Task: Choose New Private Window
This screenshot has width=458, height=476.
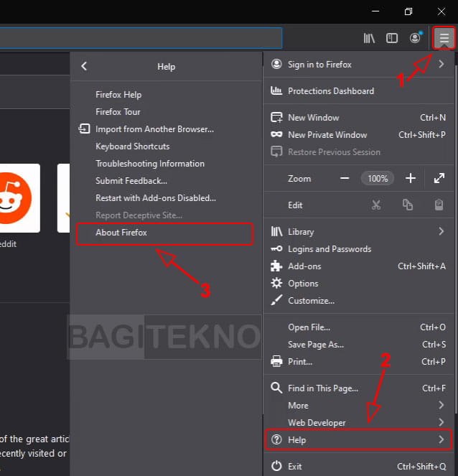Action: click(x=327, y=135)
